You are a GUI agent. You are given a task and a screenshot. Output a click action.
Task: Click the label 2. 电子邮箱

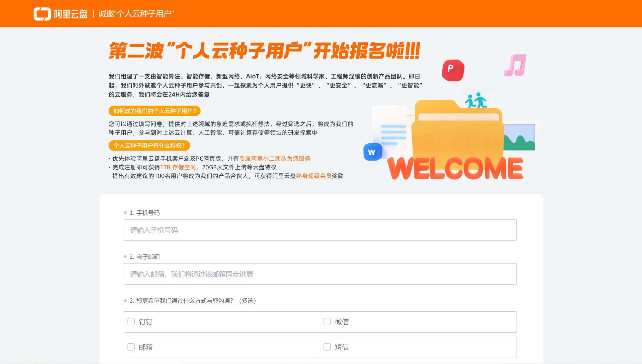[144, 257]
